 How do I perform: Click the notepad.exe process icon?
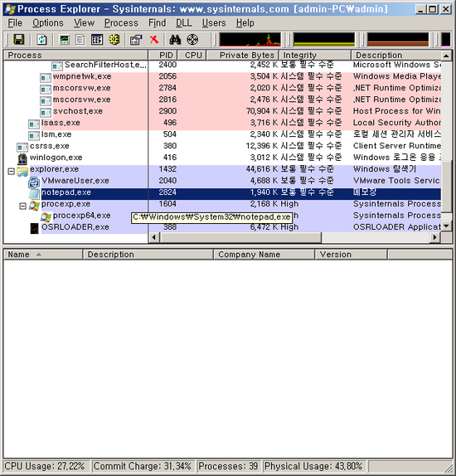(34, 194)
